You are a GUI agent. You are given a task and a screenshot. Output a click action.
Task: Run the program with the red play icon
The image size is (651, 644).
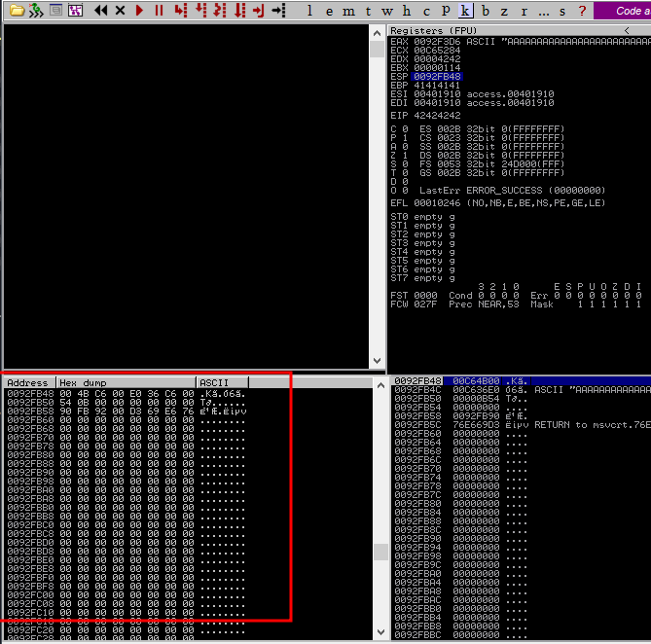click(140, 10)
